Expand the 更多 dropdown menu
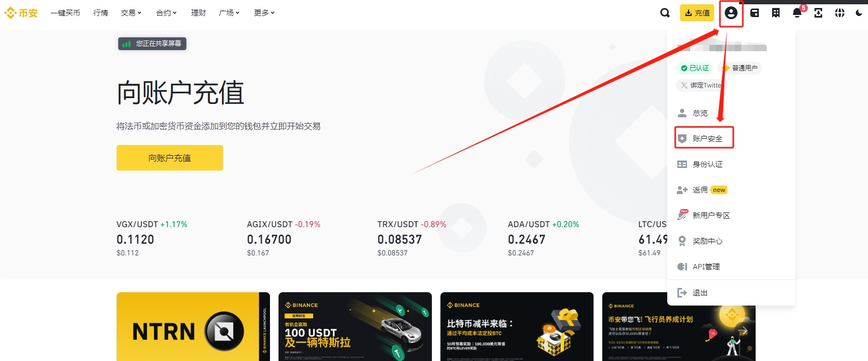This screenshot has height=361, width=868. [264, 13]
